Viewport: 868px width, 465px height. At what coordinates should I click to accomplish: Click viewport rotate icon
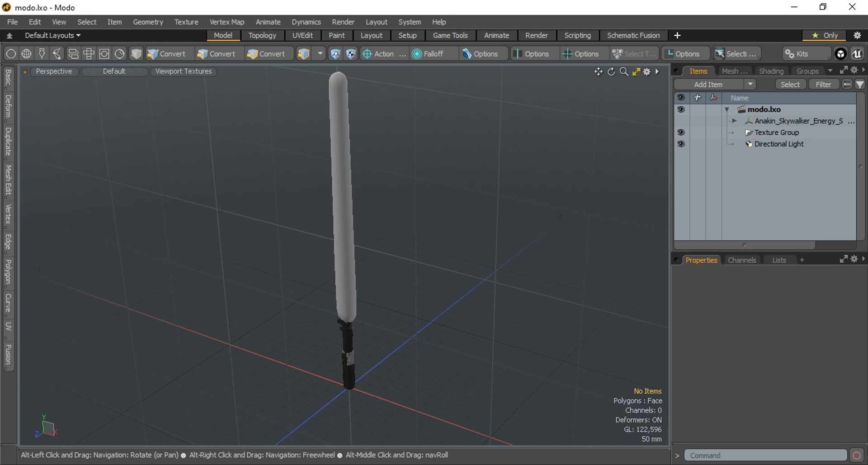point(611,71)
